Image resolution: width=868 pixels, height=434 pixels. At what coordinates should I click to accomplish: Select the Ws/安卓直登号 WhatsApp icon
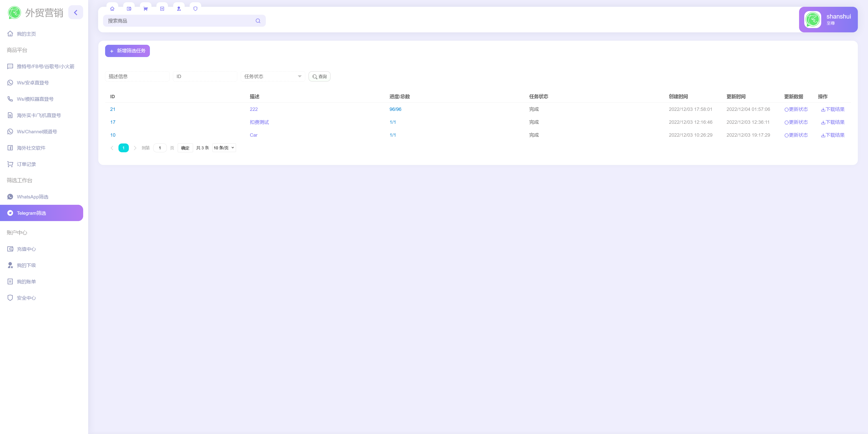[10, 82]
